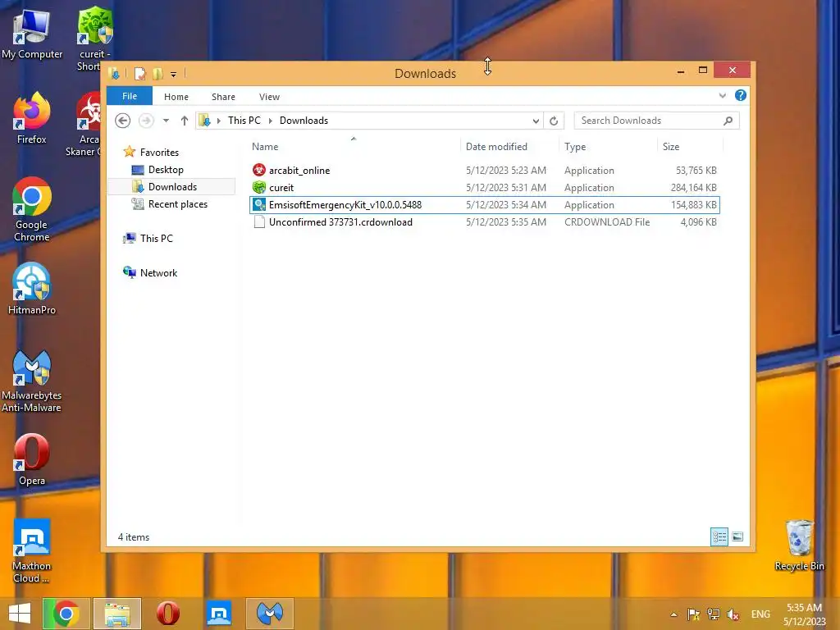Switch to the details view using the status bar icon
The height and width of the screenshot is (630, 840).
[719, 536]
